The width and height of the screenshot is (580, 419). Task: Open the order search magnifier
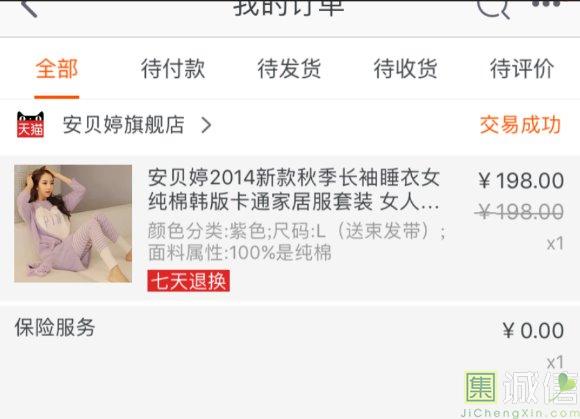[493, 8]
